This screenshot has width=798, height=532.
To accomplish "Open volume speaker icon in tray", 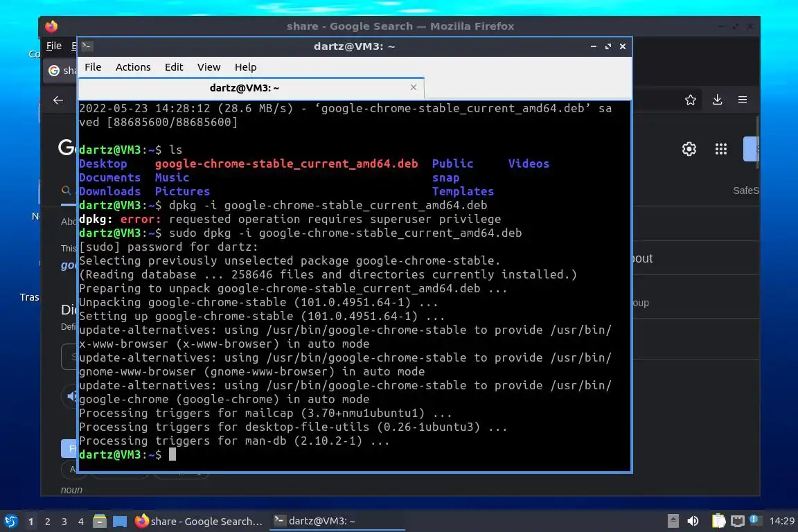I will pyautogui.click(x=693, y=521).
